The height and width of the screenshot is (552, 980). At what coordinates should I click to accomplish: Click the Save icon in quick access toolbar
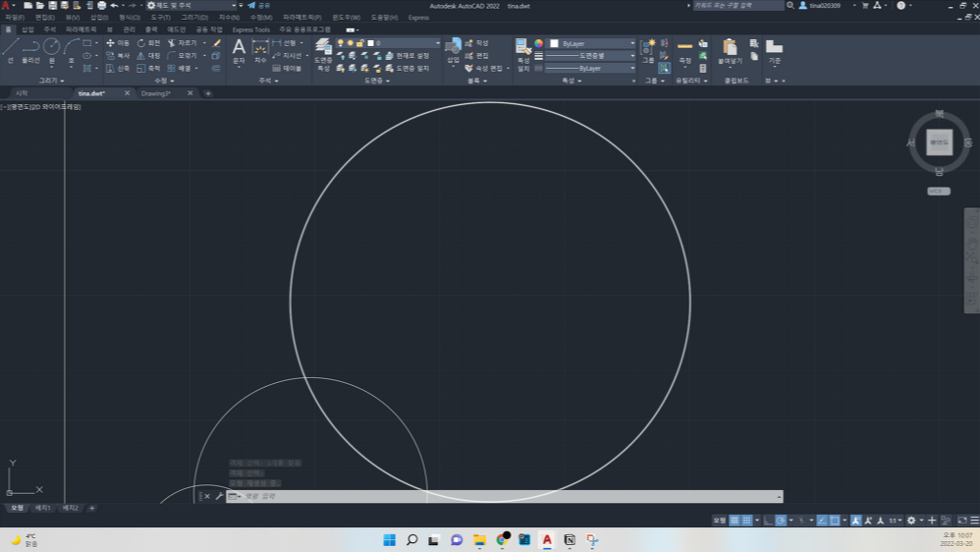52,5
